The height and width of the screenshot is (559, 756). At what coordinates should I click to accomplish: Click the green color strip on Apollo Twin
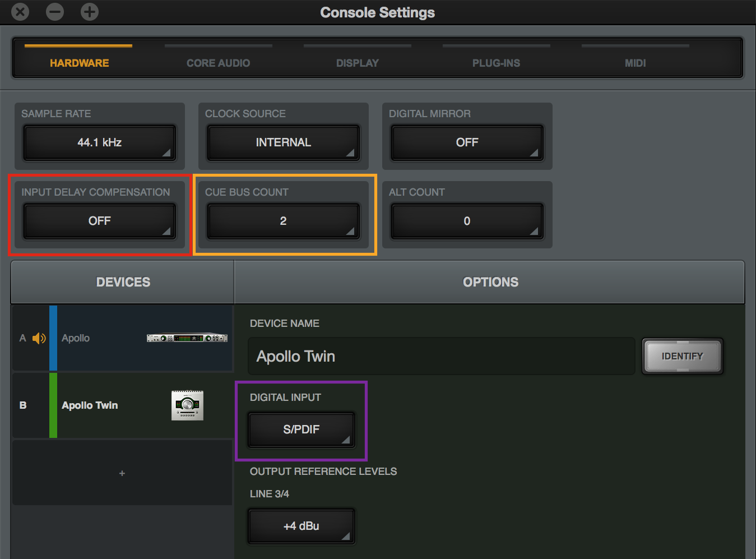click(x=53, y=405)
